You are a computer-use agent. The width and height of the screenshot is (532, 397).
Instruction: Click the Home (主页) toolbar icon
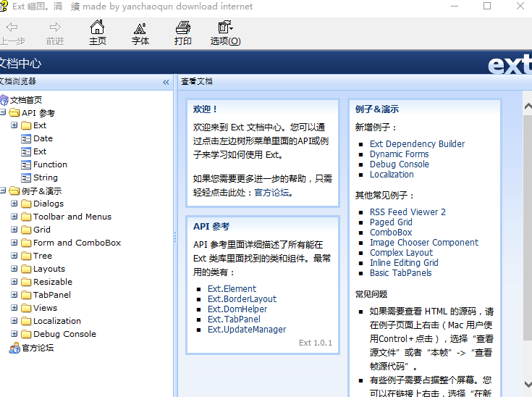coord(97,28)
